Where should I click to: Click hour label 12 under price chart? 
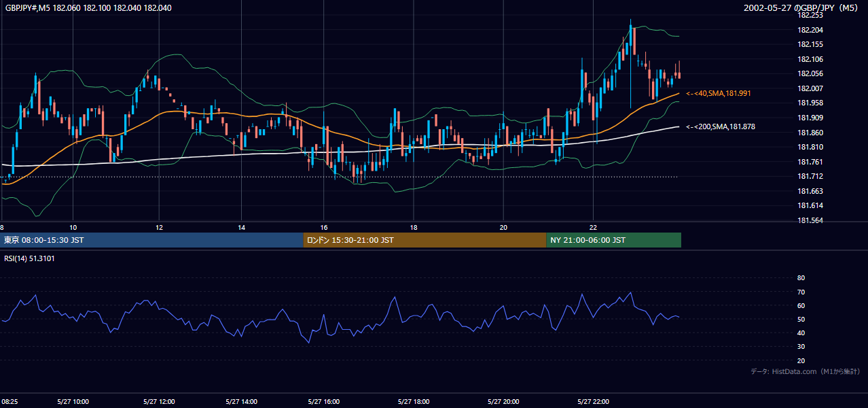click(x=159, y=227)
